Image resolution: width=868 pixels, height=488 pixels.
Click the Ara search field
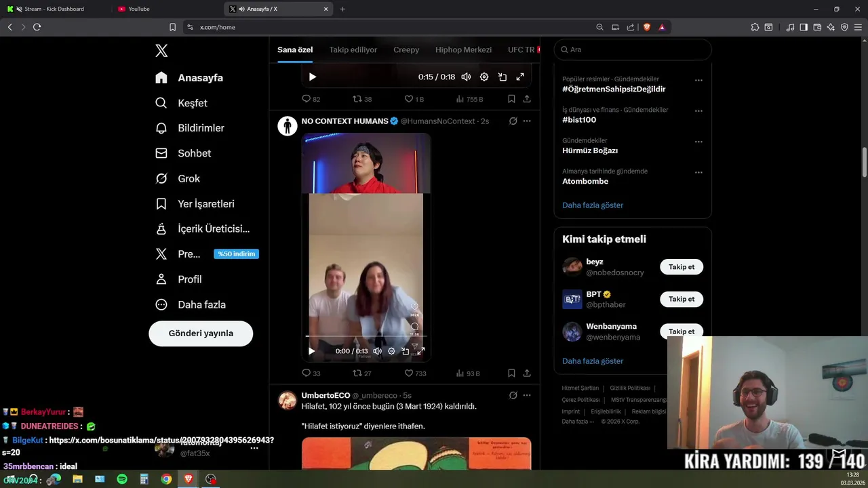pos(633,49)
